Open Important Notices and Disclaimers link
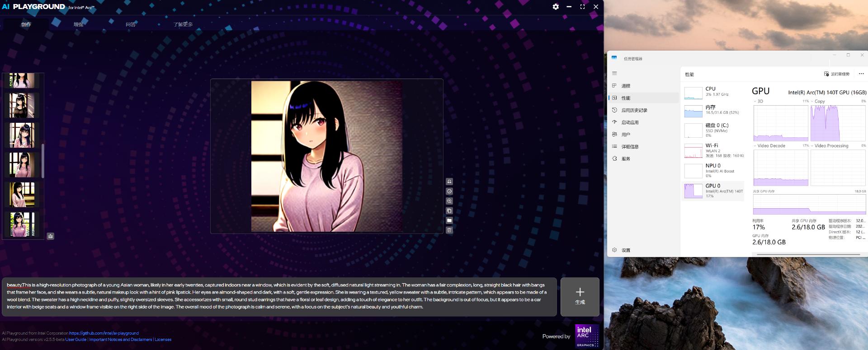The image size is (868, 350). [x=121, y=340]
